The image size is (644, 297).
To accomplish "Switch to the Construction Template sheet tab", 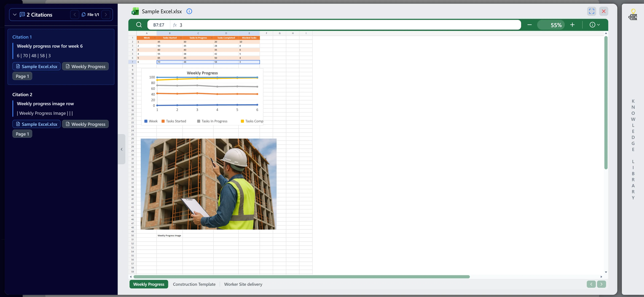I will 194,284.
